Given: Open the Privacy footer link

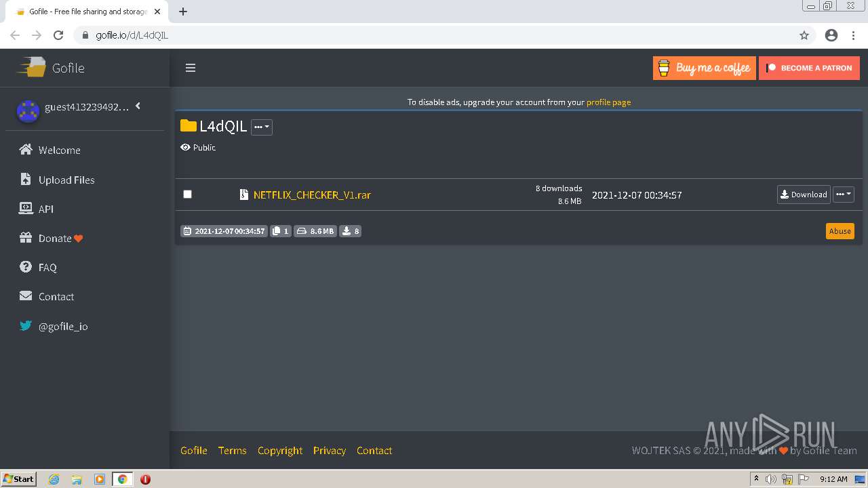Looking at the screenshot, I should click(x=330, y=451).
